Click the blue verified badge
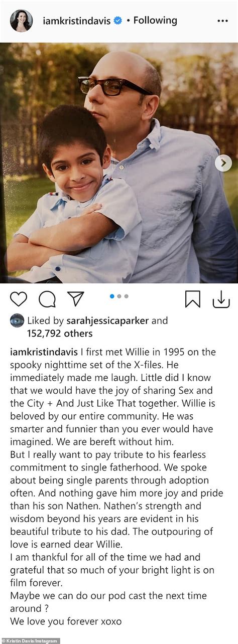238x644 pixels. [x=117, y=21]
